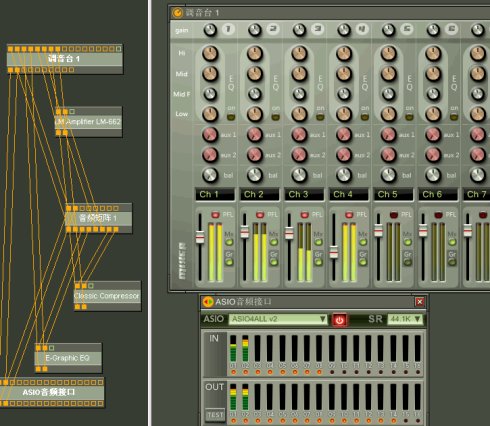Click the Ch 2 bal knob
This screenshot has width=490, height=426.
tap(255, 175)
